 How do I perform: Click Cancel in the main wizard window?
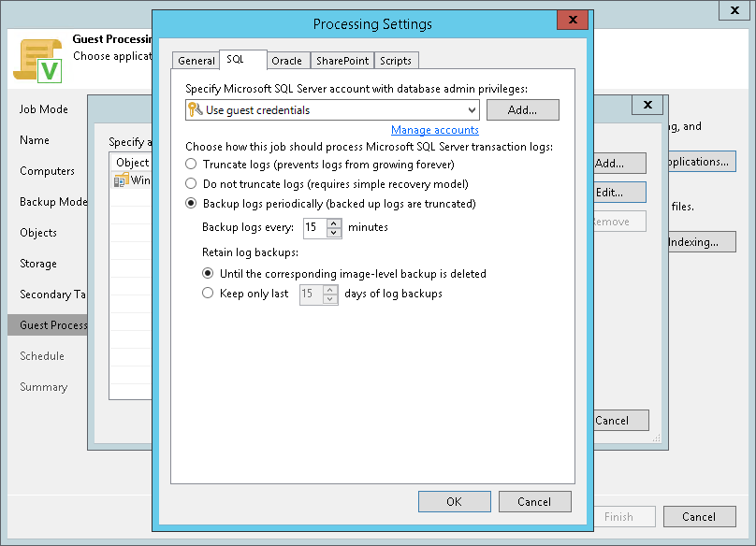click(700, 517)
